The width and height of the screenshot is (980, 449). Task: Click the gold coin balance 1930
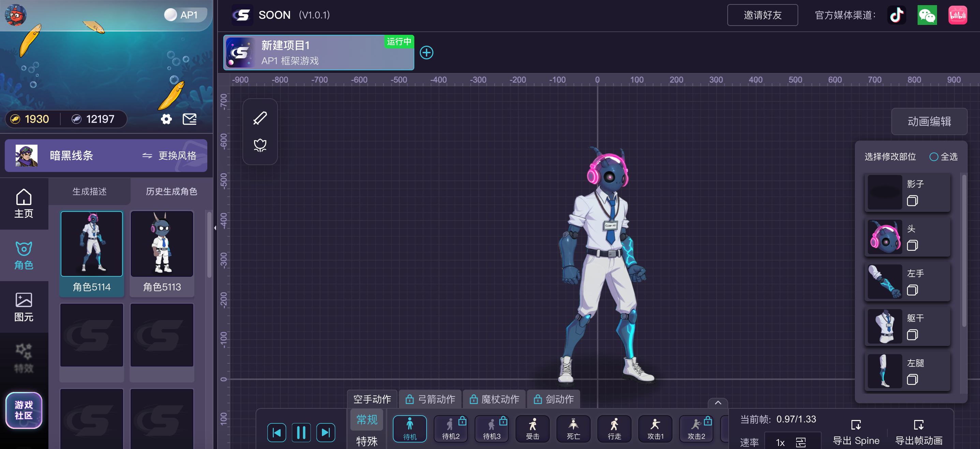coord(30,119)
